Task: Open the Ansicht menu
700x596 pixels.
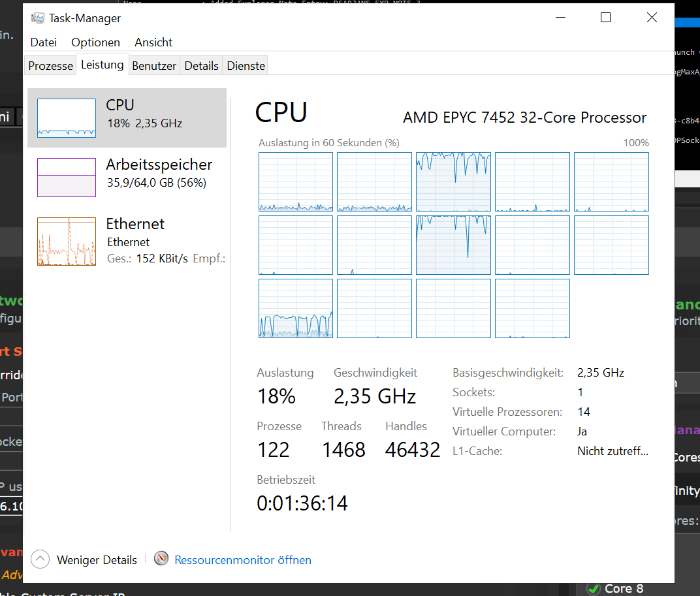Action: pyautogui.click(x=153, y=42)
